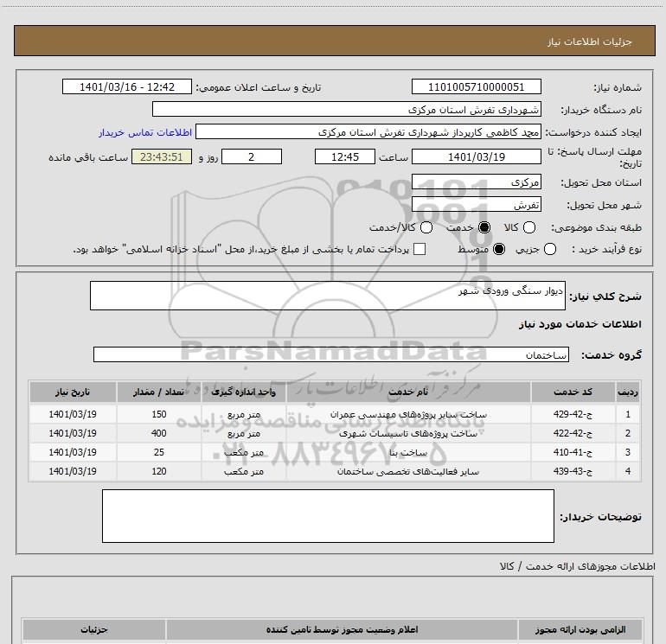Select service code ج-42-422
The height and width of the screenshot is (644, 666).
pyautogui.click(x=573, y=433)
